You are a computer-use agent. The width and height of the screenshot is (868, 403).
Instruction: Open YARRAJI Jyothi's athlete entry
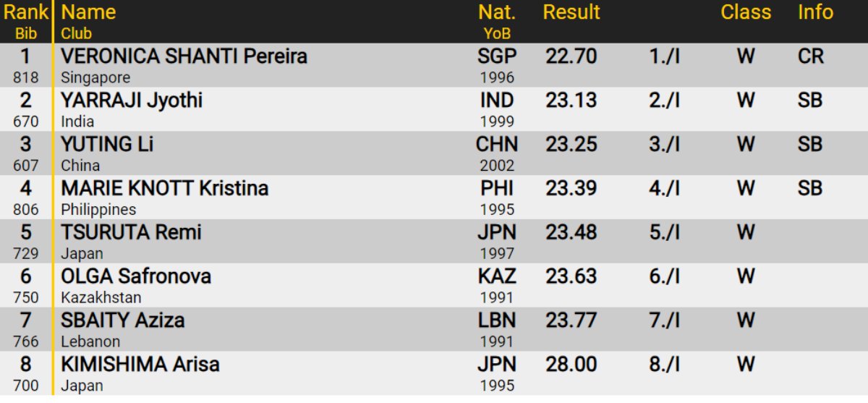(132, 101)
